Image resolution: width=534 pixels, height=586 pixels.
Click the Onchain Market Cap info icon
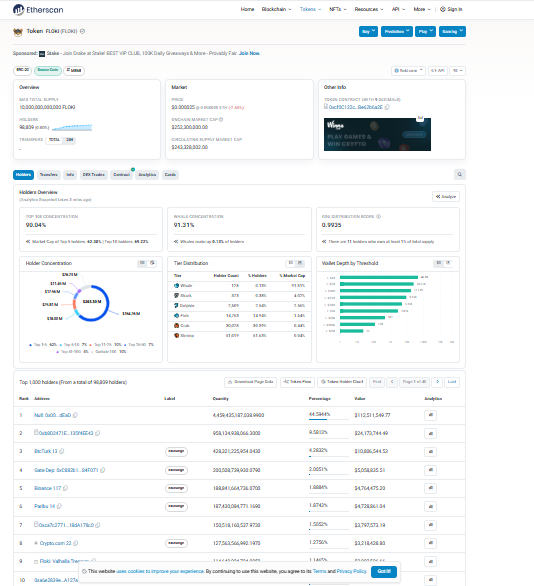tap(221, 120)
